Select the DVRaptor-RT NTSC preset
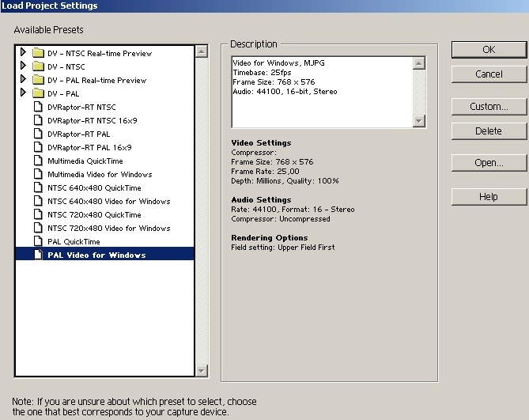Image resolution: width=529 pixels, height=420 pixels. (x=81, y=108)
